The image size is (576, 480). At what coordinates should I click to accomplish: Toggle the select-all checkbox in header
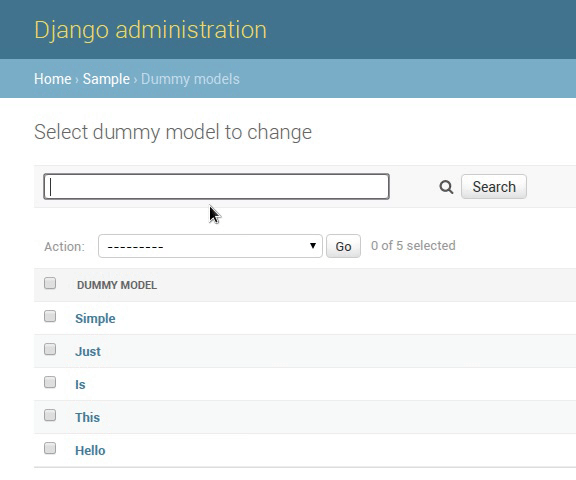tap(50, 283)
